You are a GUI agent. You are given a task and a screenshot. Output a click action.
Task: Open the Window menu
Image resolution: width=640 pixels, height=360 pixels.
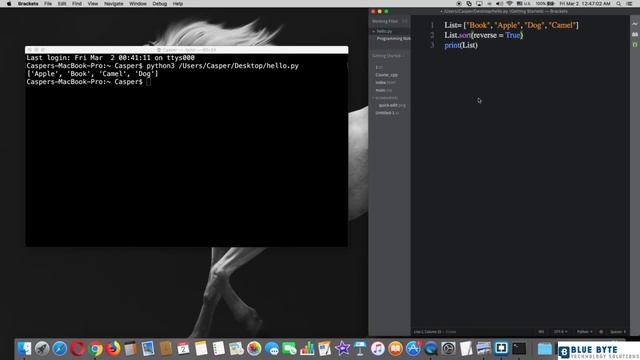pos(138,4)
